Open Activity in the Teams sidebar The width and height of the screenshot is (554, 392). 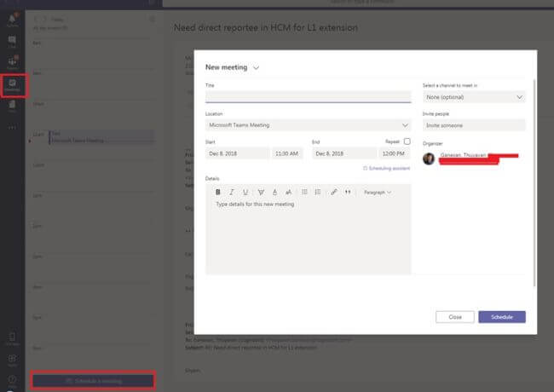point(13,20)
